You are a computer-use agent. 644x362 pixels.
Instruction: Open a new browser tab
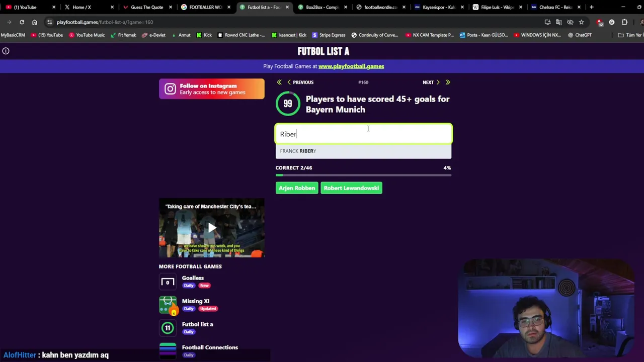591,7
